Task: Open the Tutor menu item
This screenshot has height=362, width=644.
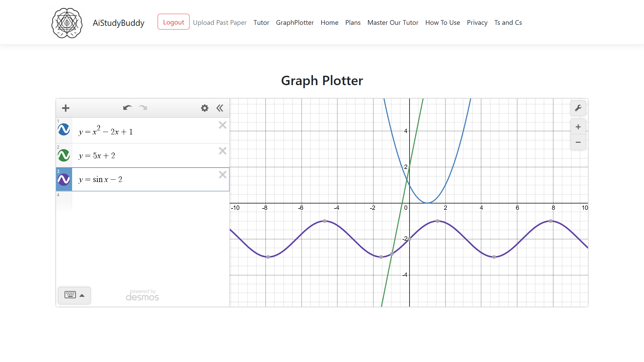Action: 261,22
